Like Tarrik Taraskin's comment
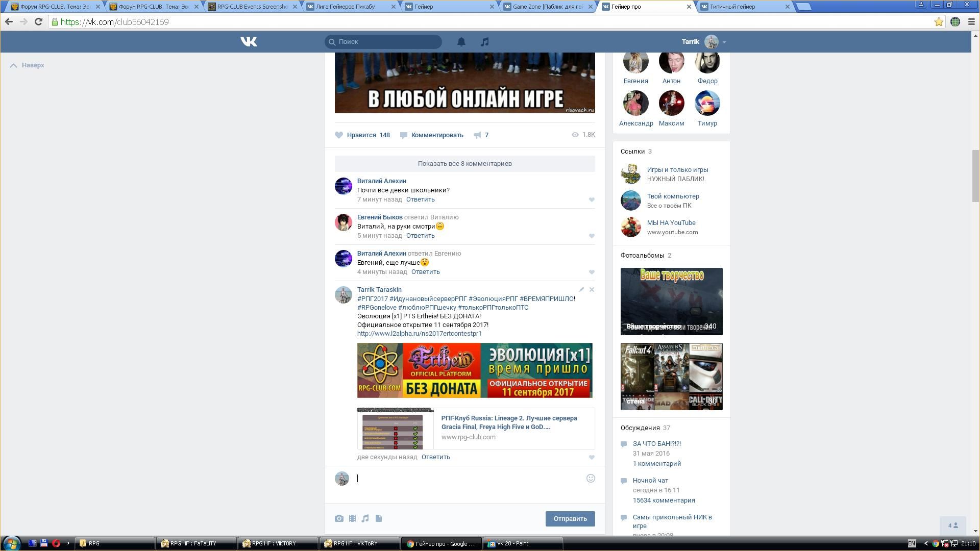 pos(592,458)
